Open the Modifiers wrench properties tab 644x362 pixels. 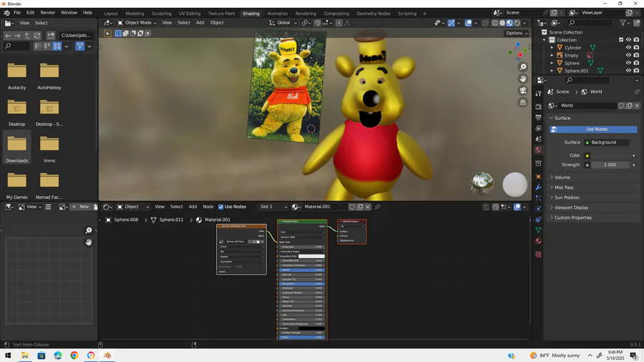tap(538, 187)
